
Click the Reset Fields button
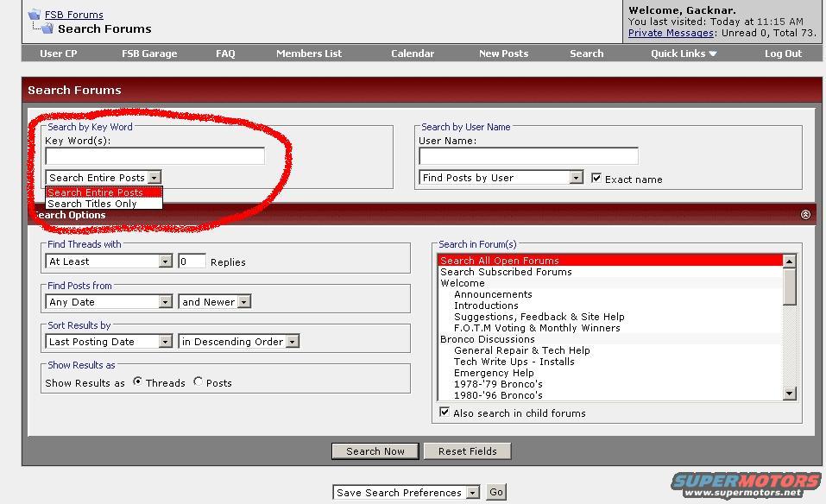(467, 450)
